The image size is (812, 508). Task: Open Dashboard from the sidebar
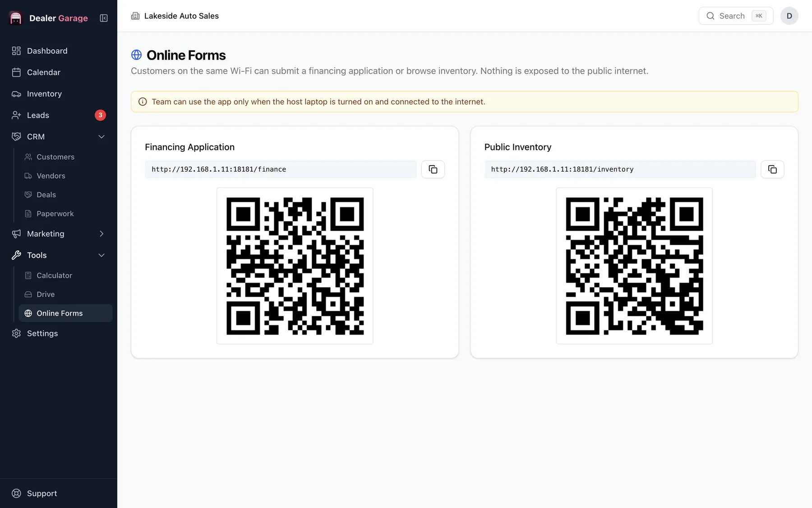pyautogui.click(x=59, y=51)
